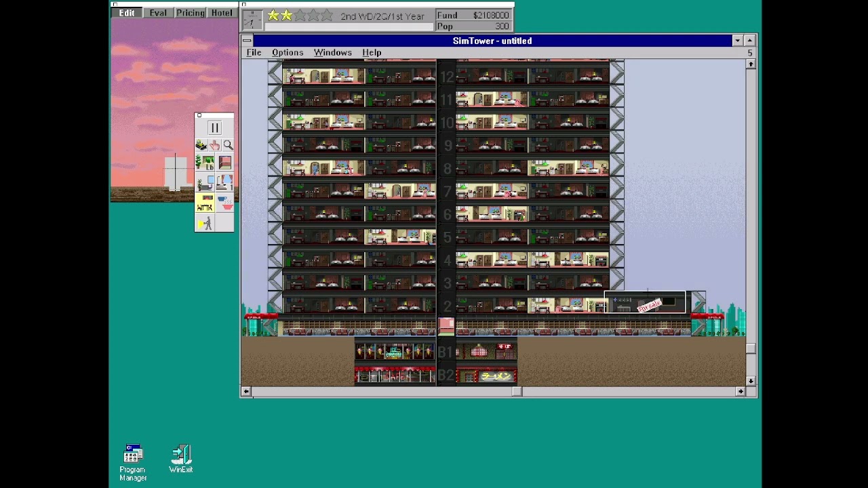Select the highlighted yellow restaurant tool
Viewport: 868px width, 488px height.
coord(205,203)
